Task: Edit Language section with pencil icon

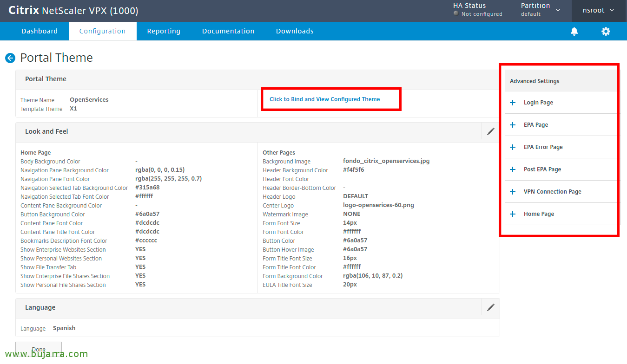Action: point(491,307)
